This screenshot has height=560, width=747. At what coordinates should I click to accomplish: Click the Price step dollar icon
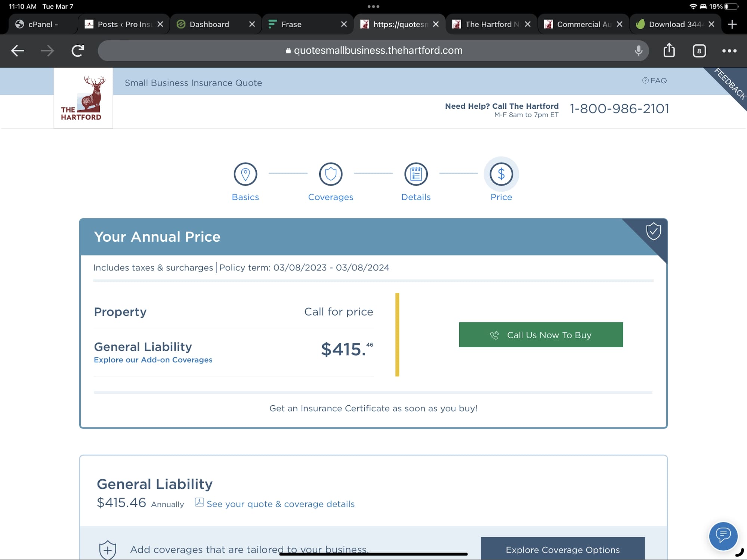501,174
